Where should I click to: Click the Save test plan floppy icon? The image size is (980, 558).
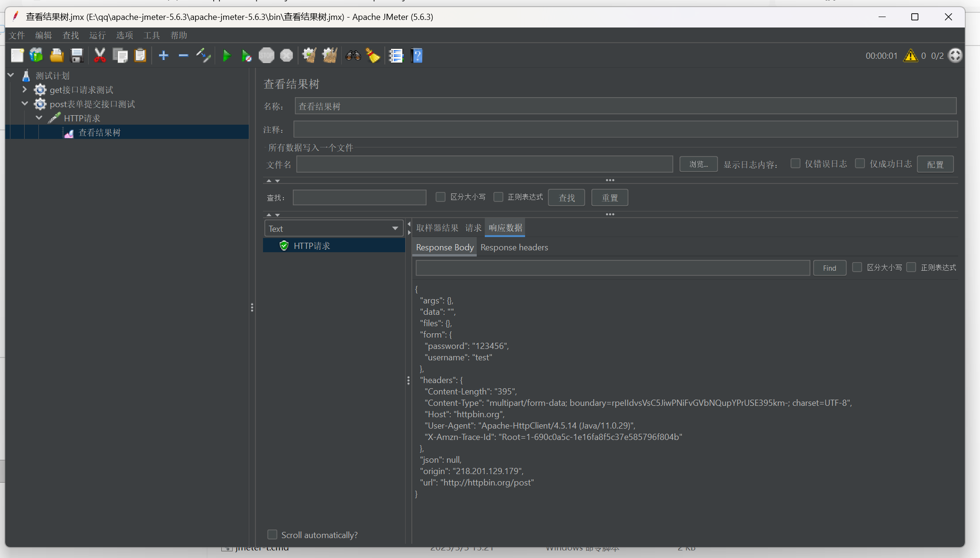(77, 56)
